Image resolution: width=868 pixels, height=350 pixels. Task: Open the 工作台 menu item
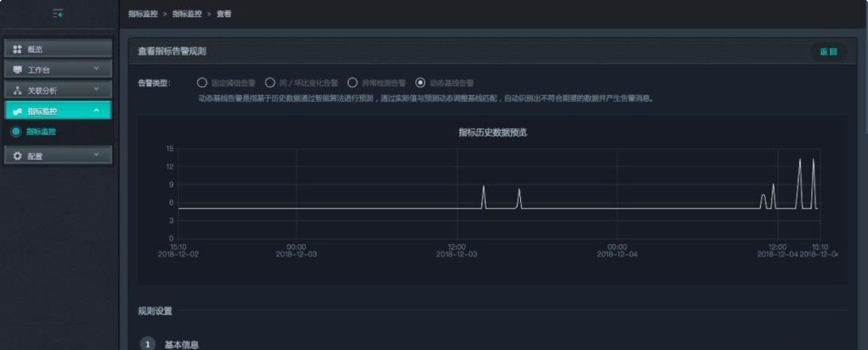coord(59,69)
